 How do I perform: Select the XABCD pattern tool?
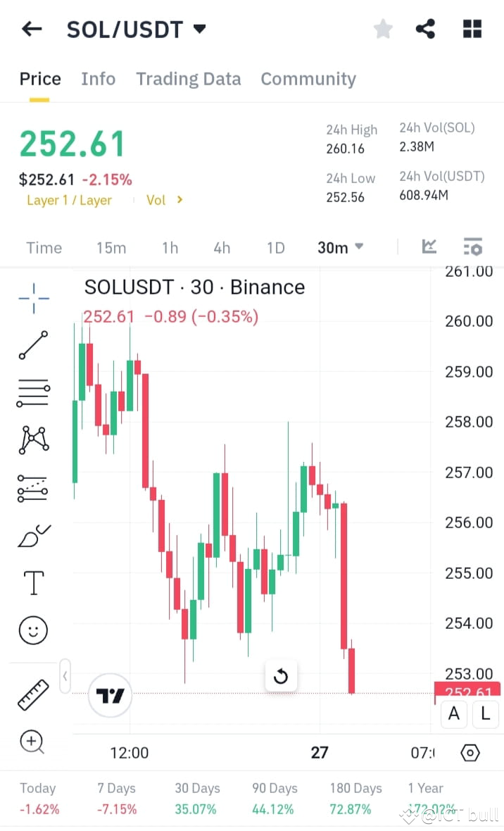pyautogui.click(x=33, y=439)
